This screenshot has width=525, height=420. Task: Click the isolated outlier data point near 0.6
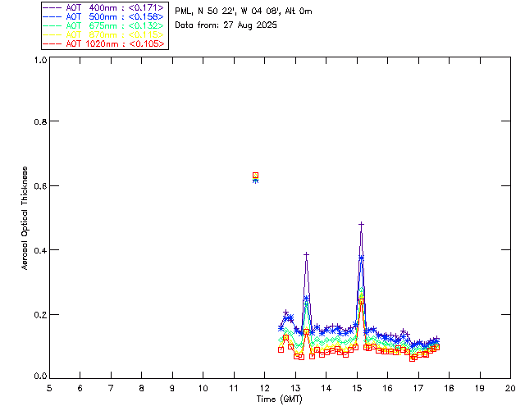pos(255,176)
